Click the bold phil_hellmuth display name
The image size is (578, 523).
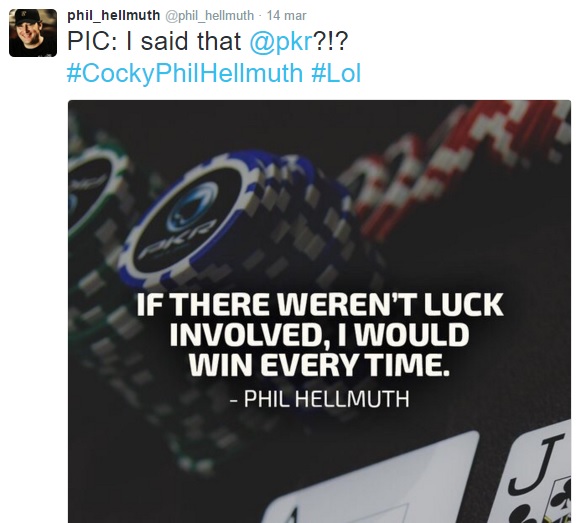pos(114,15)
